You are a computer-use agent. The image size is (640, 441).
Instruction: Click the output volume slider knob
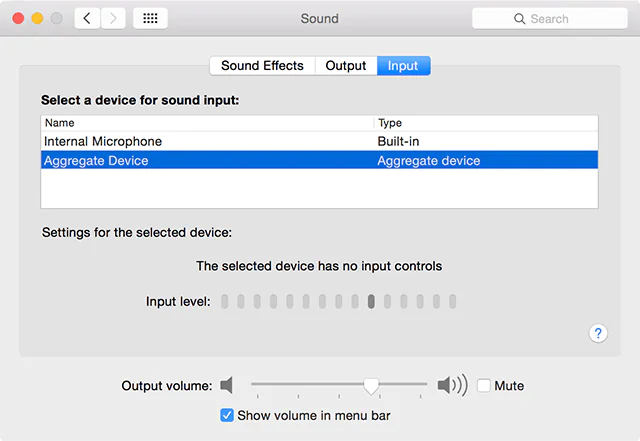pos(371,385)
